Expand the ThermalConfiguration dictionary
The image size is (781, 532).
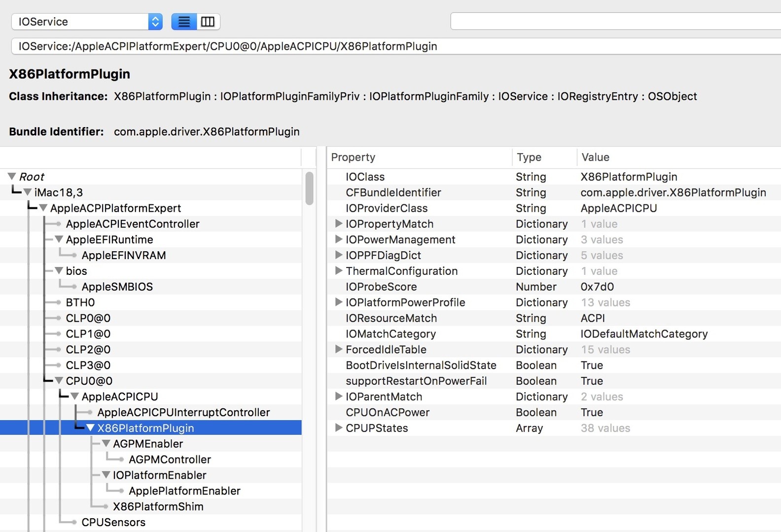click(339, 271)
